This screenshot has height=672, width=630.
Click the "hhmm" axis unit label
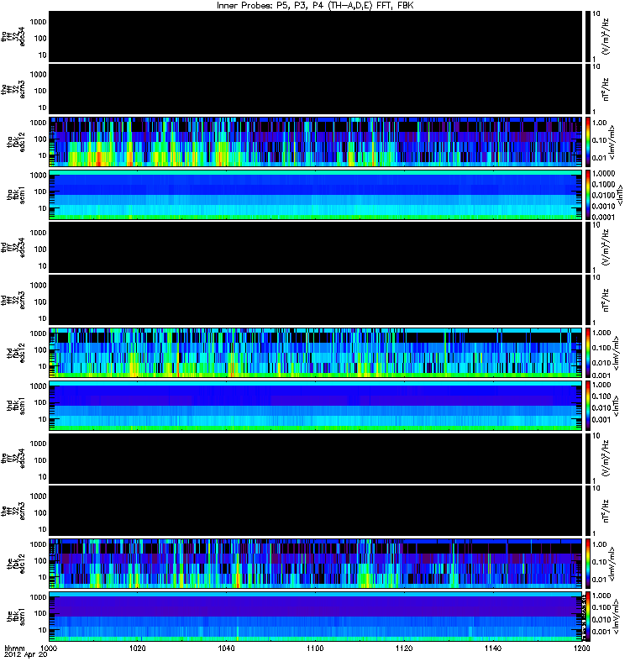[x=14, y=648]
